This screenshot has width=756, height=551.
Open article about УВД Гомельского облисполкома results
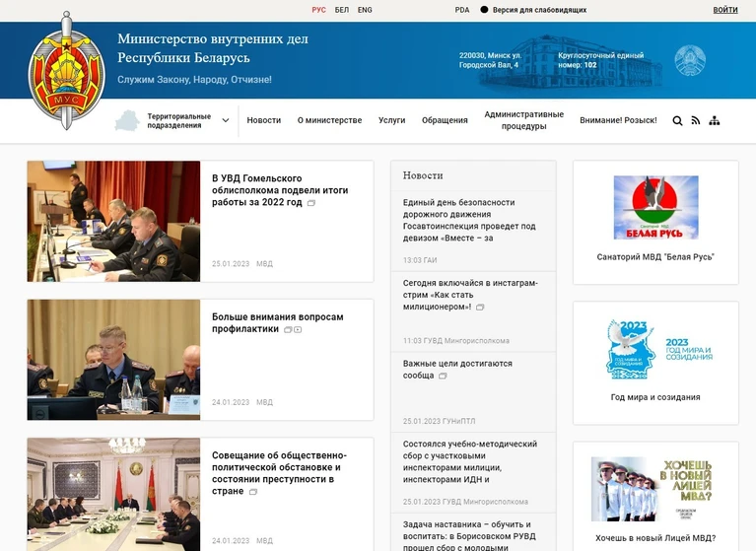coord(280,189)
